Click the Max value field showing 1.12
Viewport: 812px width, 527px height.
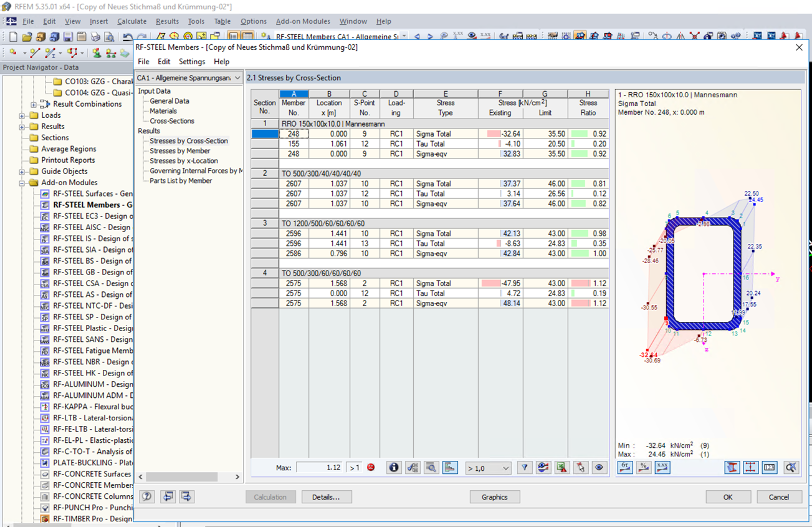click(x=320, y=468)
